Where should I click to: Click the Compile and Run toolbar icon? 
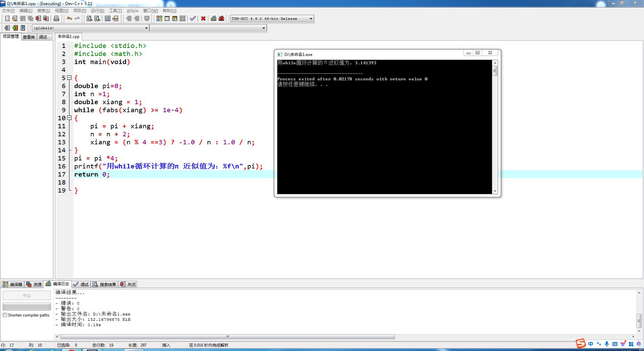click(x=175, y=18)
